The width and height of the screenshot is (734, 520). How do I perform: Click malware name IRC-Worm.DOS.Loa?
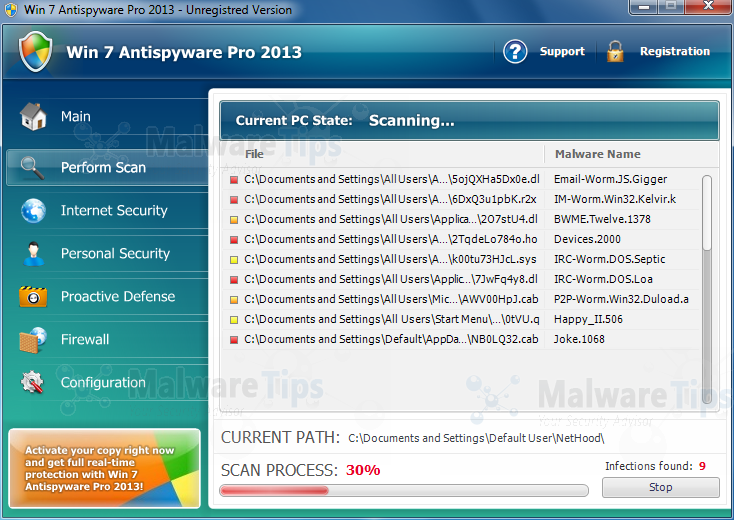[x=603, y=279]
